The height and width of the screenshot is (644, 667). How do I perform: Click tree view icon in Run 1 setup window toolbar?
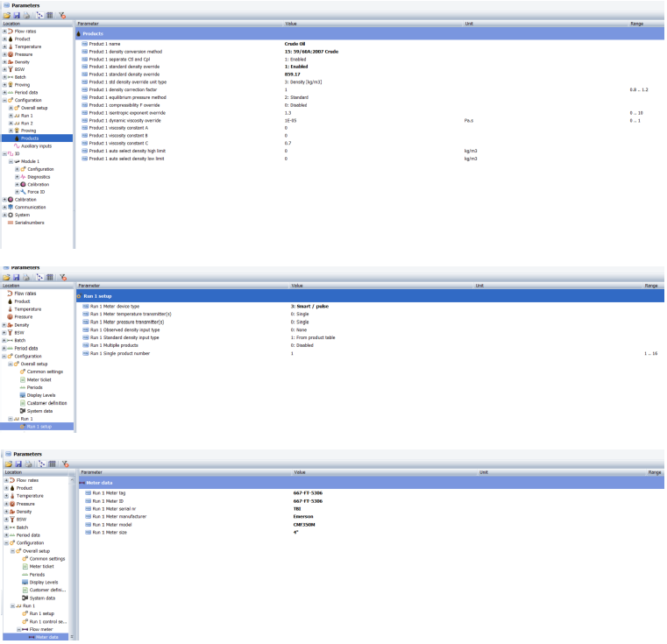39,278
